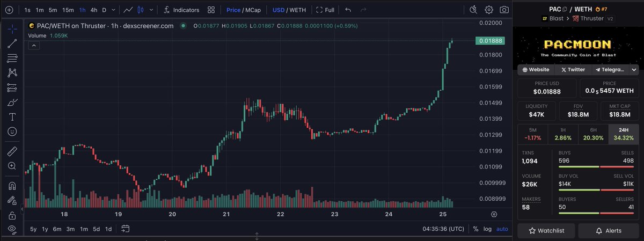Switch chart to MCap view
The height and width of the screenshot is (241, 644).
click(x=253, y=10)
